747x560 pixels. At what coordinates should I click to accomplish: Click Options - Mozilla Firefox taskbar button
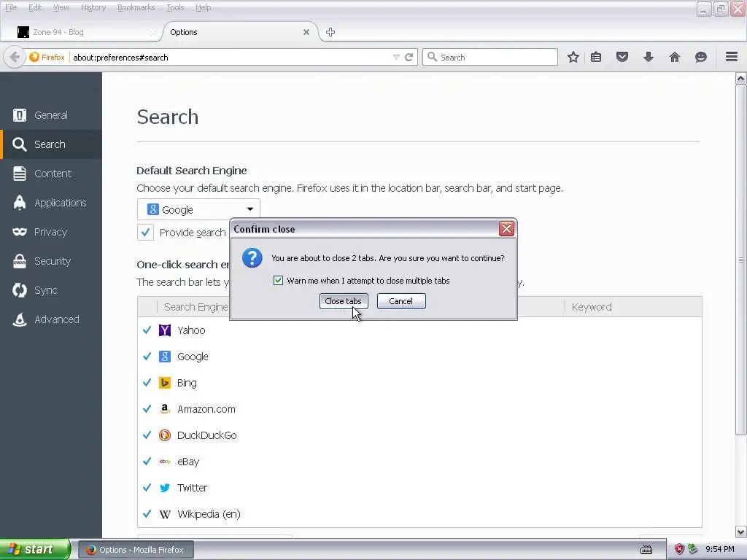coord(136,550)
